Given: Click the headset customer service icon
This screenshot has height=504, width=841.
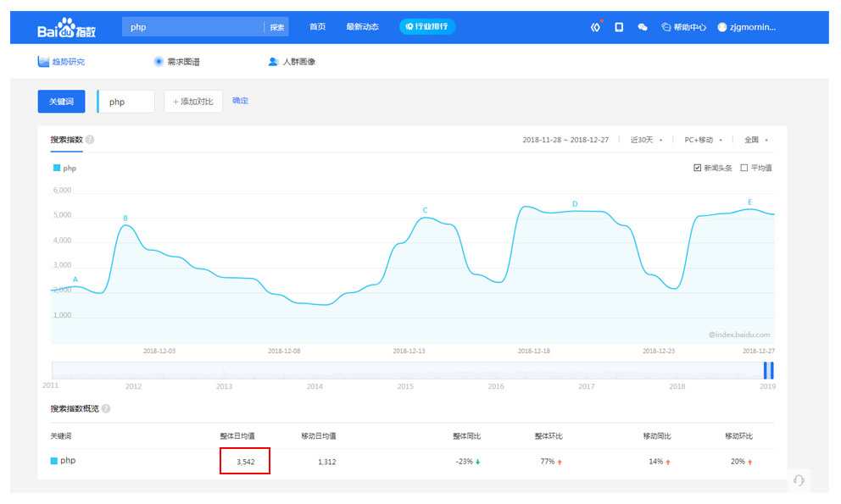Looking at the screenshot, I should coord(798,480).
